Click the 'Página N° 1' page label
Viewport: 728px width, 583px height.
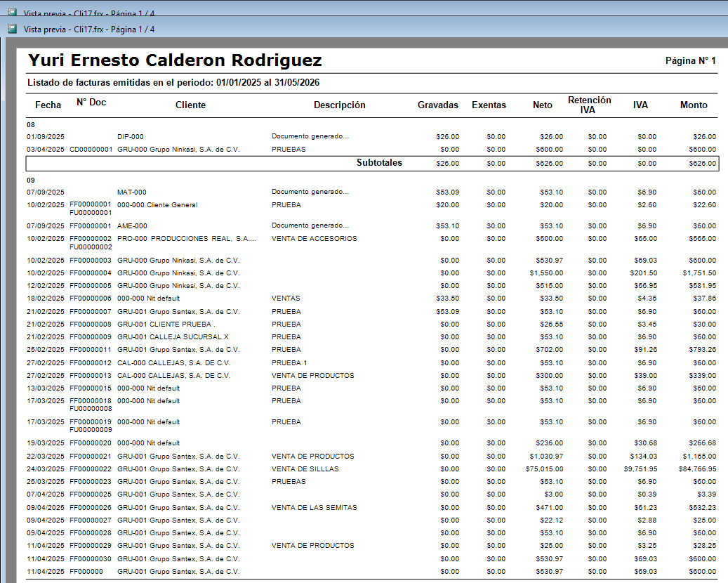coord(690,61)
